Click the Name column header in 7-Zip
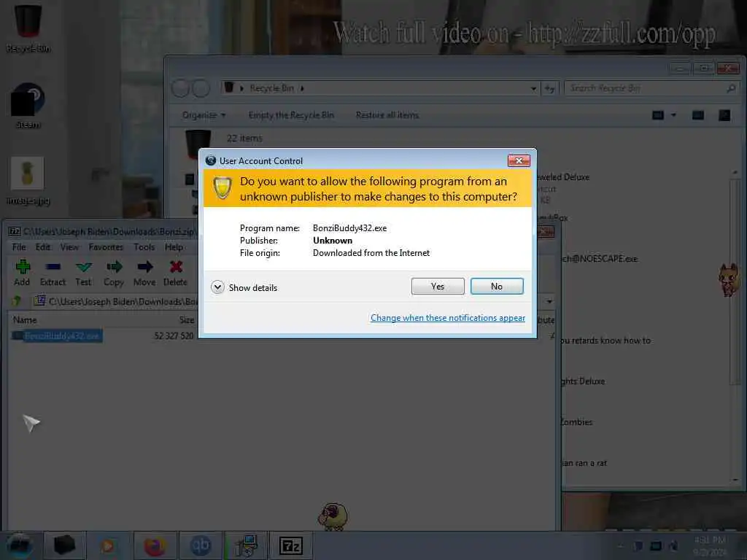747x560 pixels. click(x=25, y=320)
